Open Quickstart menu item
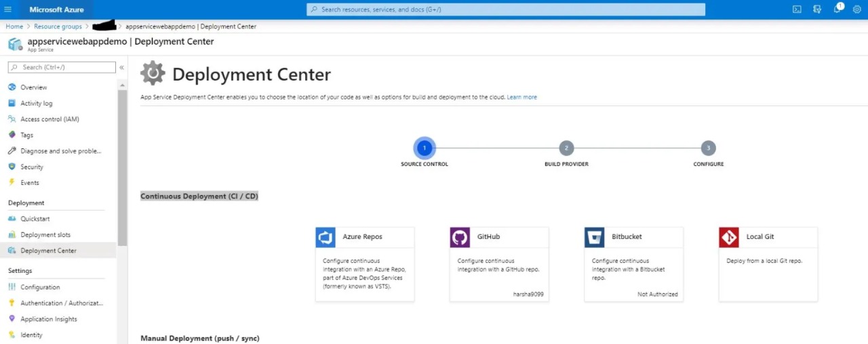This screenshot has width=868, height=344. (x=35, y=219)
